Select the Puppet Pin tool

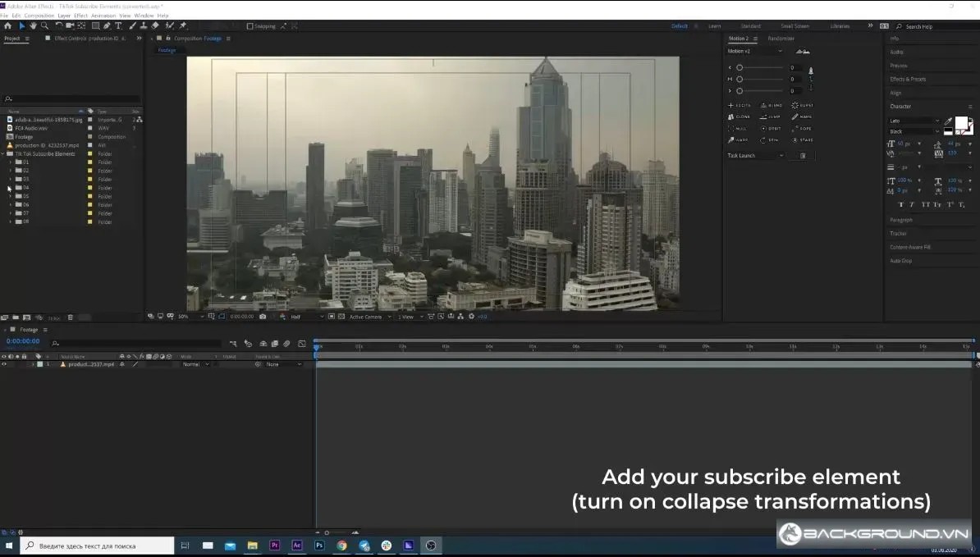[183, 26]
